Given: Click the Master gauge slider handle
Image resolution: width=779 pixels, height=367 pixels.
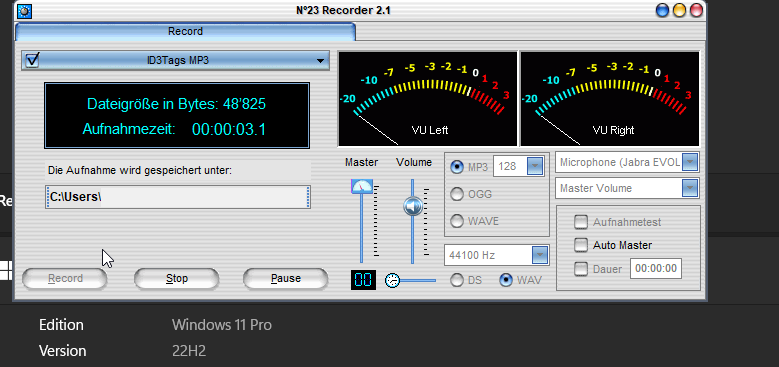Looking at the screenshot, I should pos(362,187).
